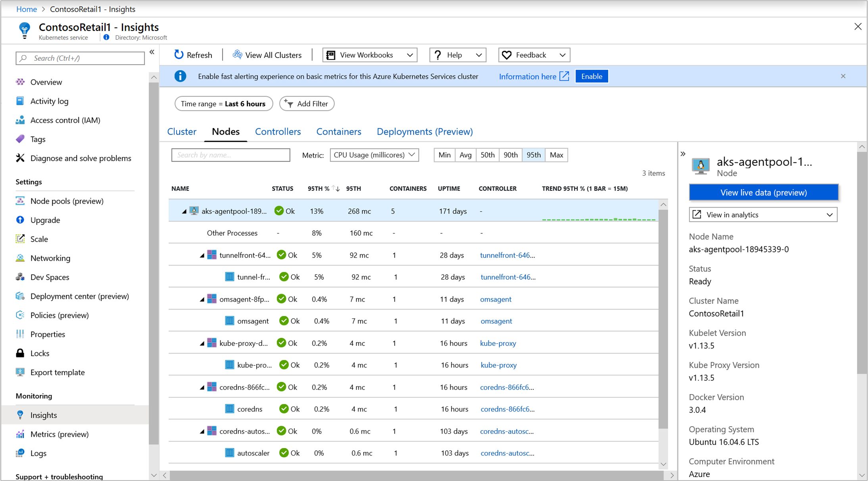Click the Search by name field
Image resolution: width=868 pixels, height=481 pixels.
coord(230,155)
